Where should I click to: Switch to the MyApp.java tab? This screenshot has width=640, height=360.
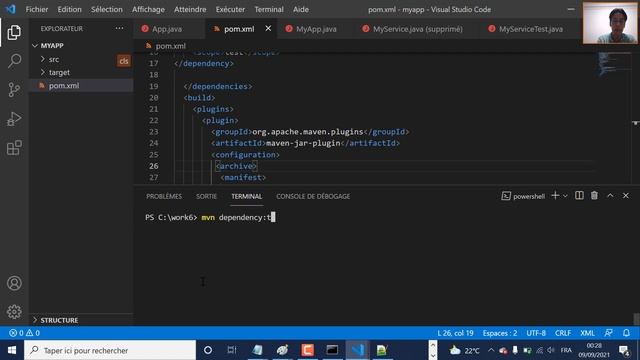[x=316, y=29]
